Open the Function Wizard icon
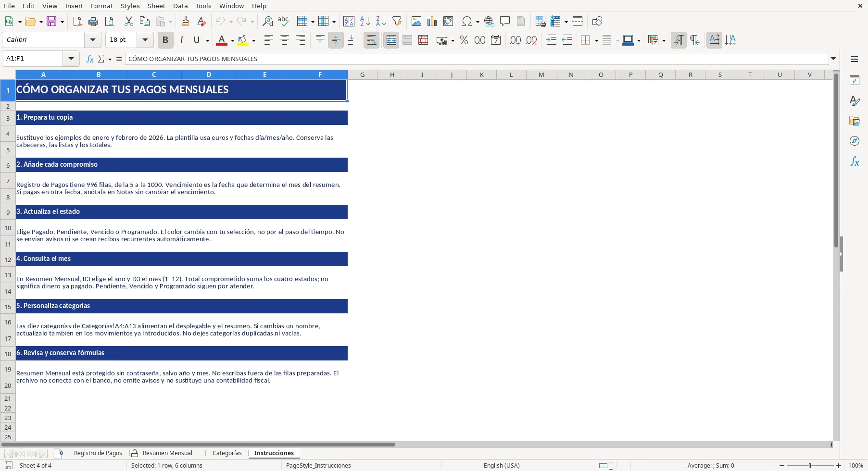 (89, 59)
